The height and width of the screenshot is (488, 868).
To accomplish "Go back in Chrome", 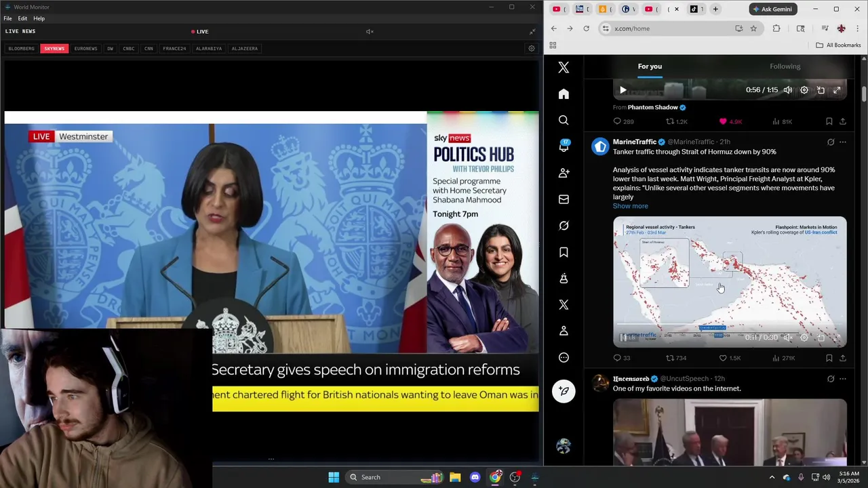I will point(554,28).
